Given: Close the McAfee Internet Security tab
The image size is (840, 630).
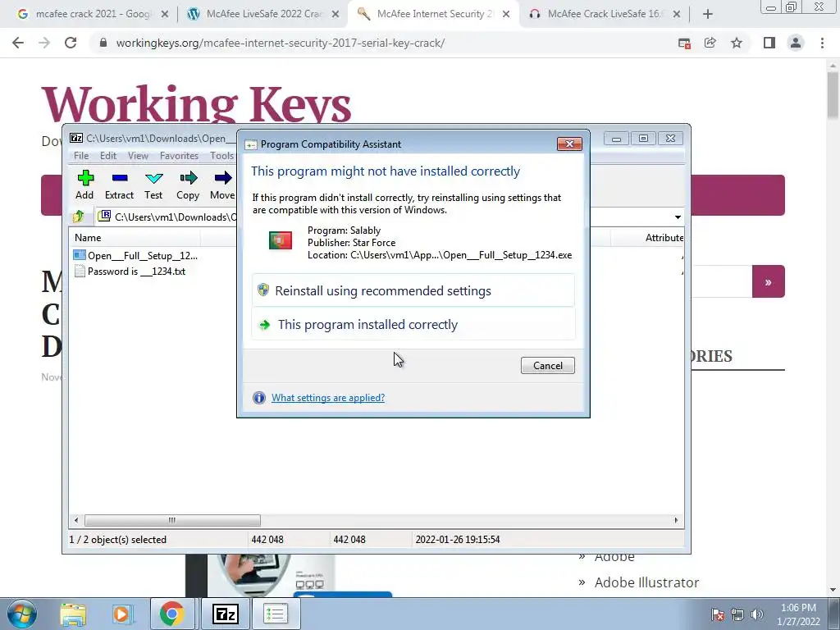Looking at the screenshot, I should (505, 15).
